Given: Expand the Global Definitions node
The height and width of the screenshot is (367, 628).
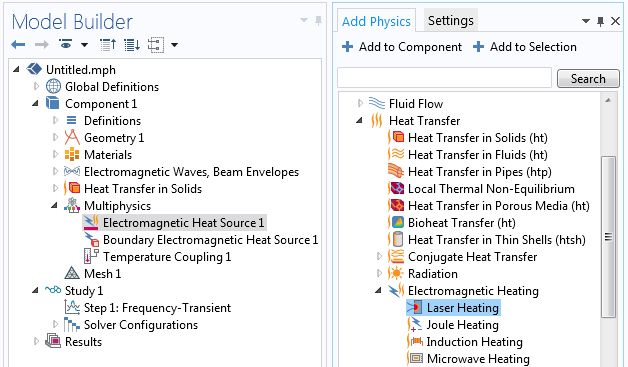Looking at the screenshot, I should click(x=36, y=86).
